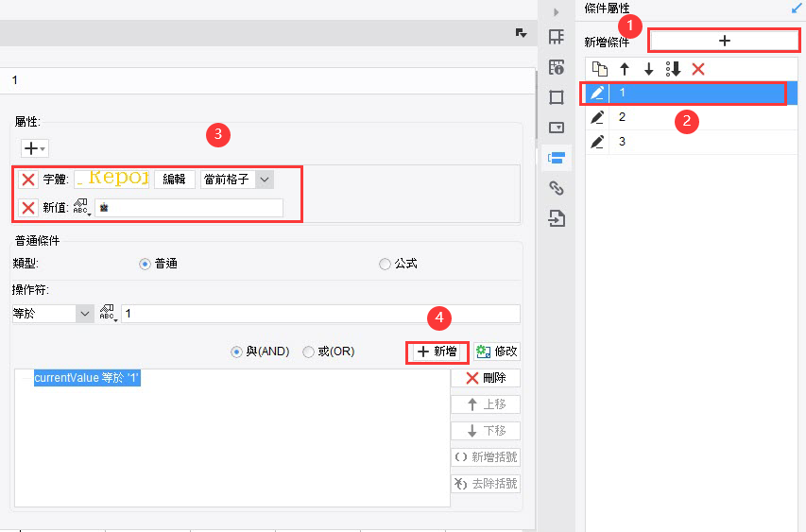Remove the 新值 property with its red X

(x=28, y=208)
